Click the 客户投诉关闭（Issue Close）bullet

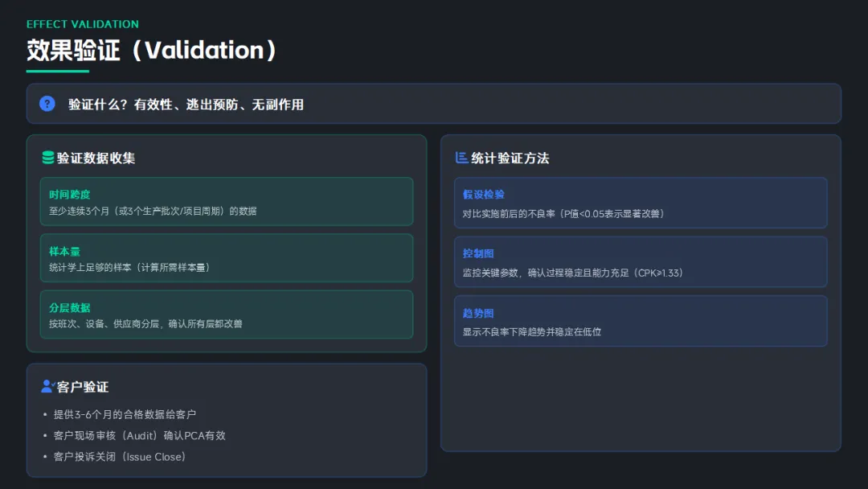[x=120, y=457]
